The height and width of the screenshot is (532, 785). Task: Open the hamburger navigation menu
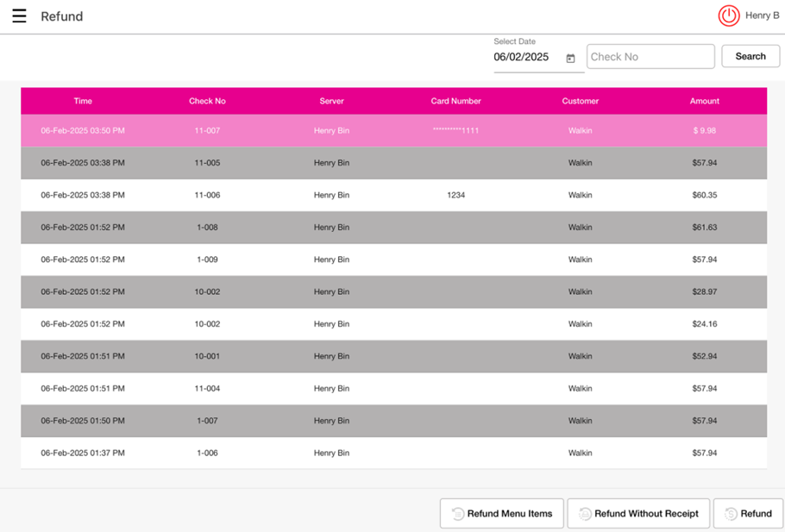(x=19, y=16)
